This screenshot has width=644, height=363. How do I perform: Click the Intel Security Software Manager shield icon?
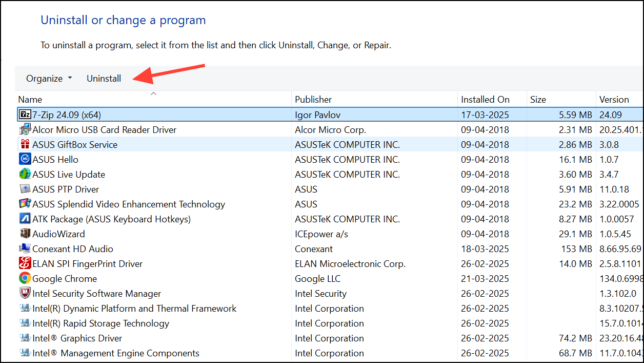pos(25,293)
